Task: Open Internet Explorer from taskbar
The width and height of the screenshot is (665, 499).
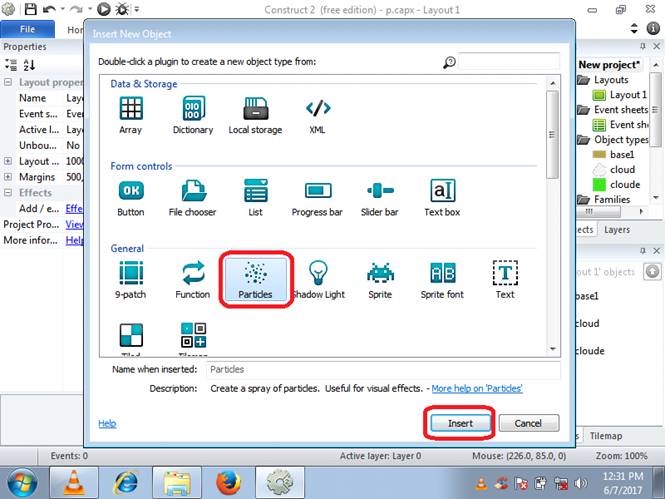Action: (x=126, y=483)
